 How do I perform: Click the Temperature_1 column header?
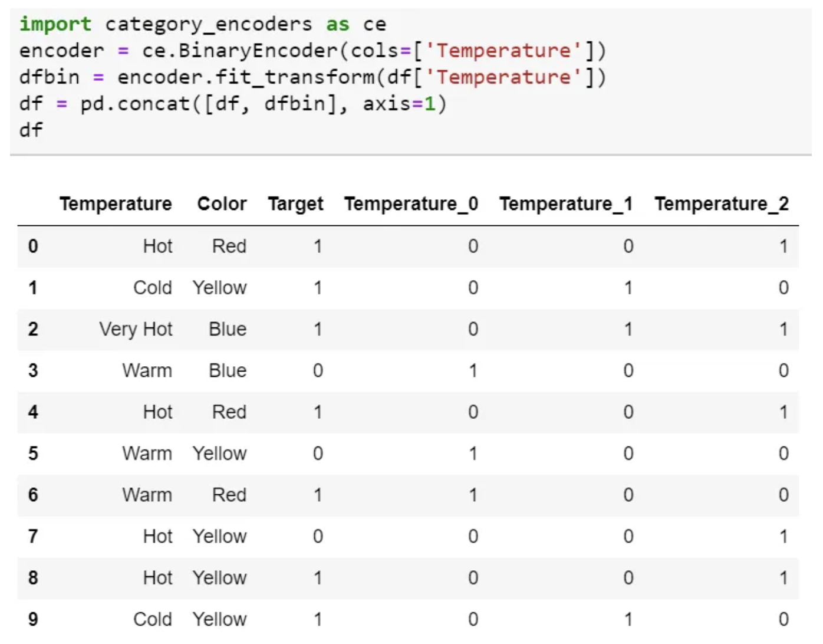pos(565,204)
